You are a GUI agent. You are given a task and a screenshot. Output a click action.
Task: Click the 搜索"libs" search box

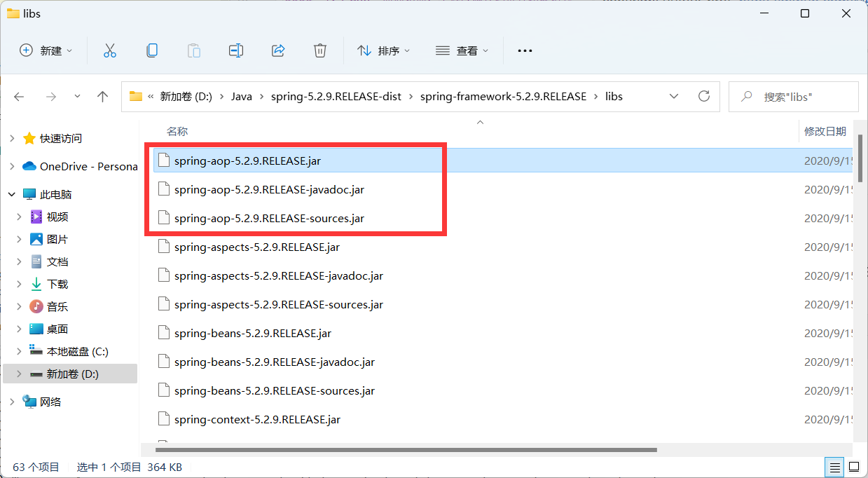[x=794, y=97]
